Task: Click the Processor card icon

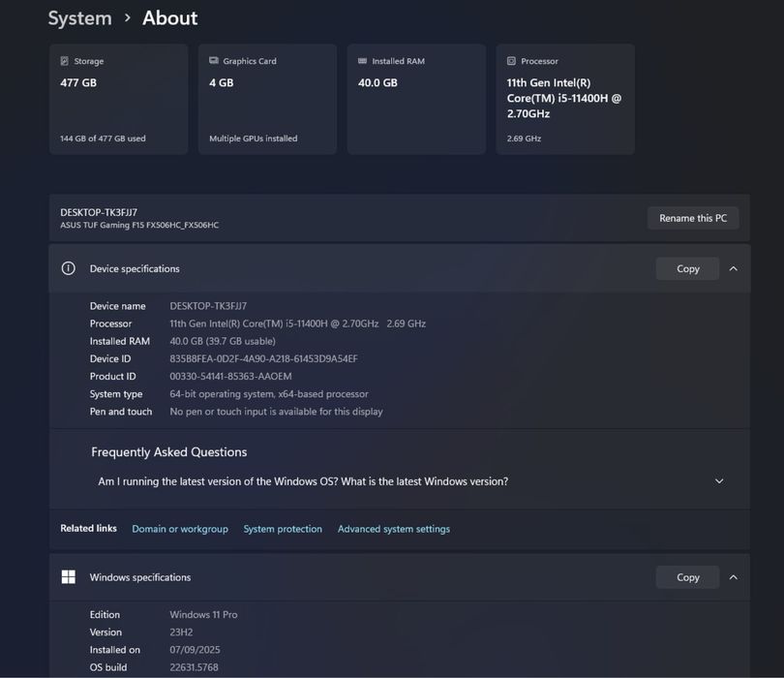Action: (x=511, y=61)
